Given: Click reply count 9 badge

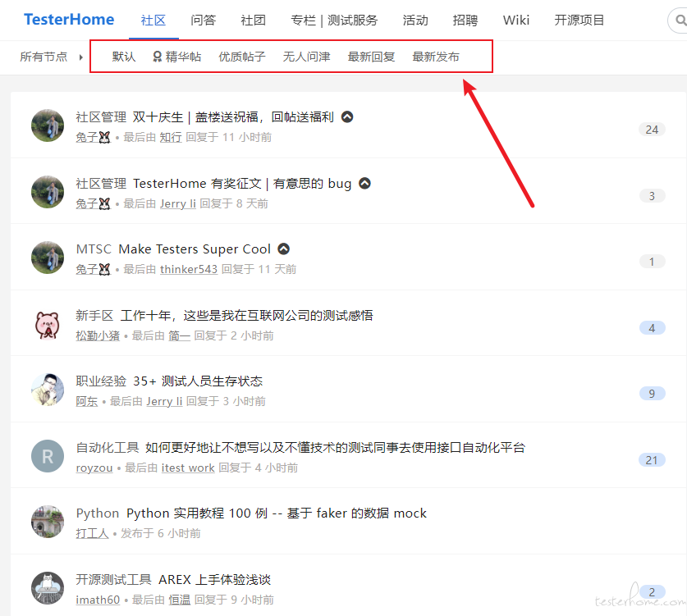Looking at the screenshot, I should point(652,394).
